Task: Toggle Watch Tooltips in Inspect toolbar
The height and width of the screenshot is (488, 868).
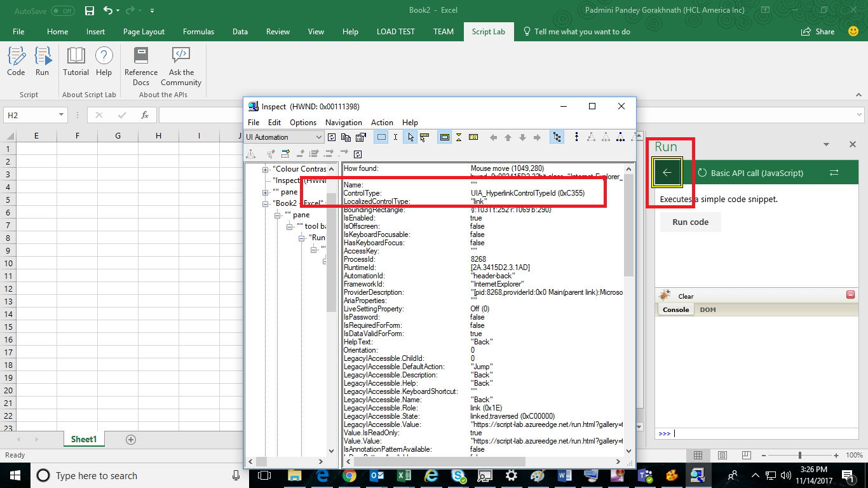Action: [x=424, y=137]
